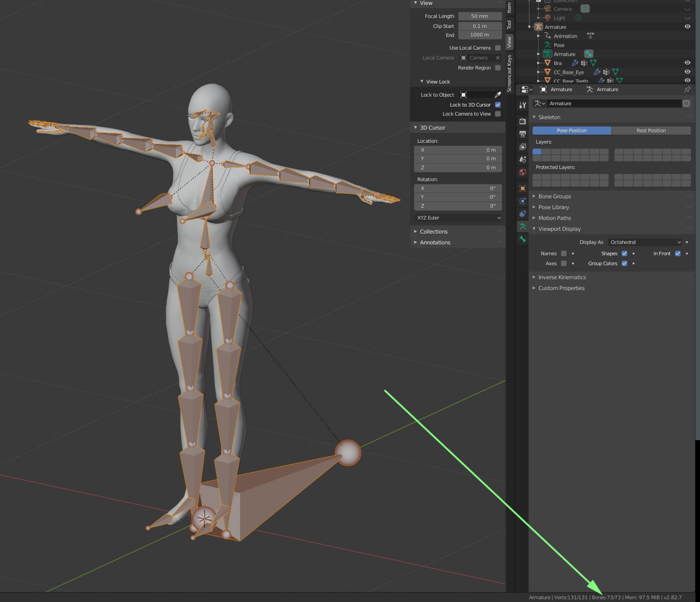This screenshot has width=700, height=602.
Task: Uncheck the In Front checkbox
Action: [x=678, y=254]
